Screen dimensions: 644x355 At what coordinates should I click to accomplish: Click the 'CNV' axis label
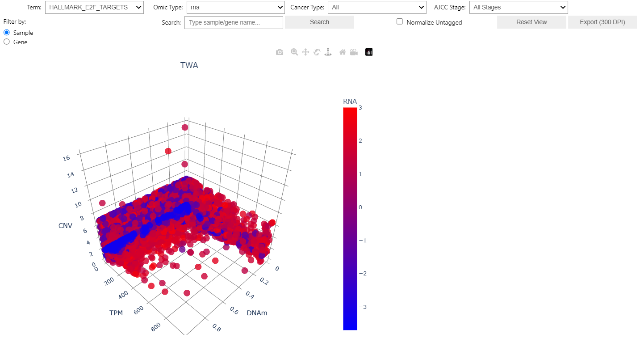point(65,225)
